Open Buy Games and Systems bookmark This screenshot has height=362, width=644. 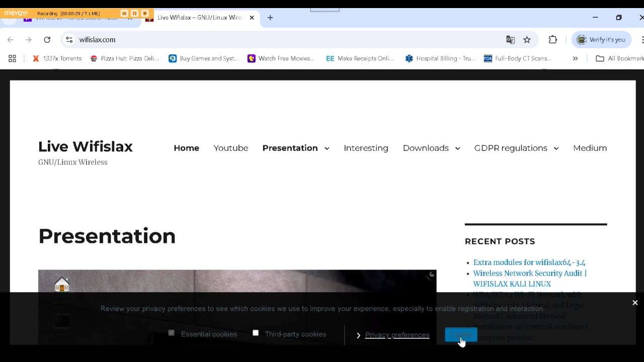pos(204,58)
